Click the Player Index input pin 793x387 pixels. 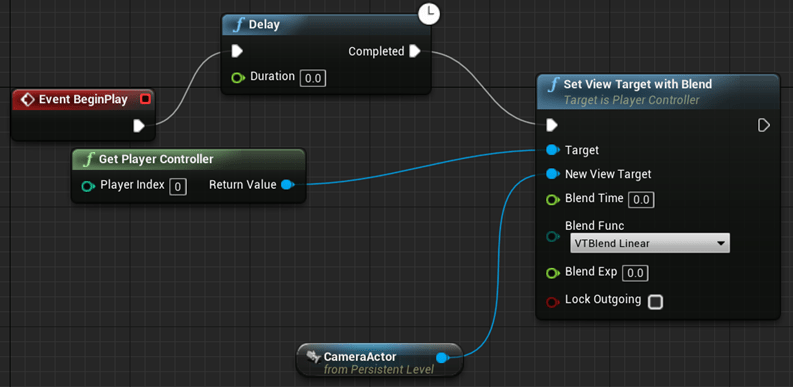[x=89, y=186]
